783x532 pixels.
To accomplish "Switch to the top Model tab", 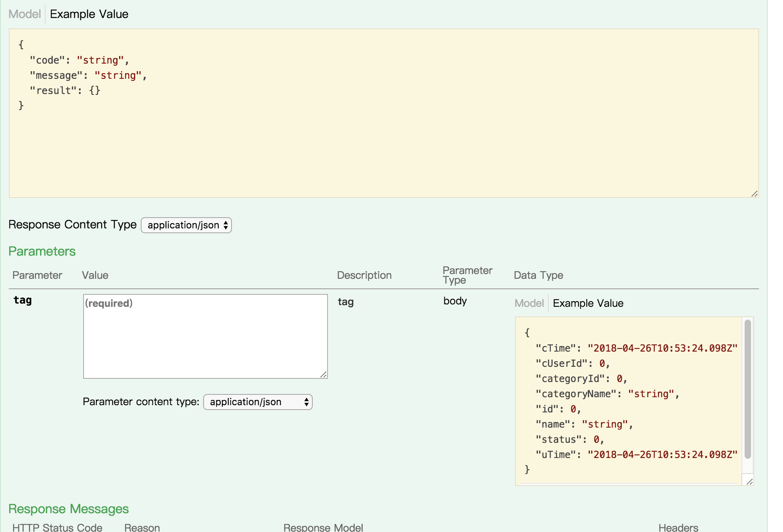I will tap(24, 14).
